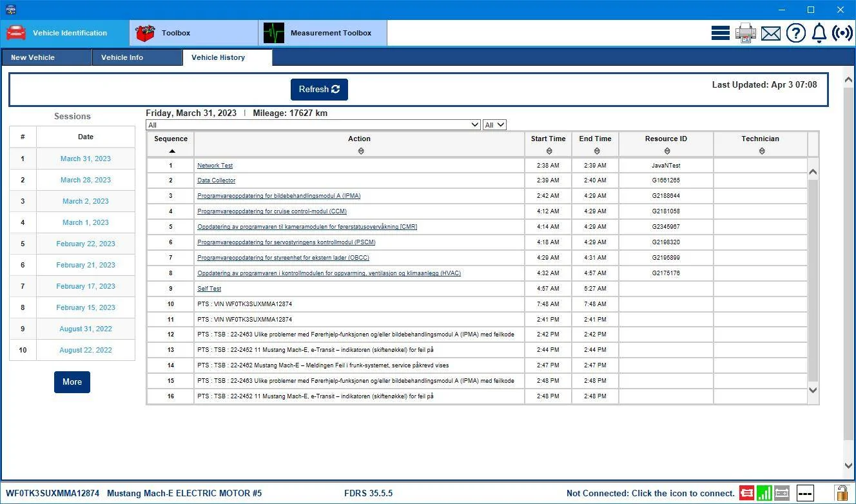This screenshot has height=504, width=856.
Task: Sort the table by Sequence column arrow
Action: [x=171, y=151]
